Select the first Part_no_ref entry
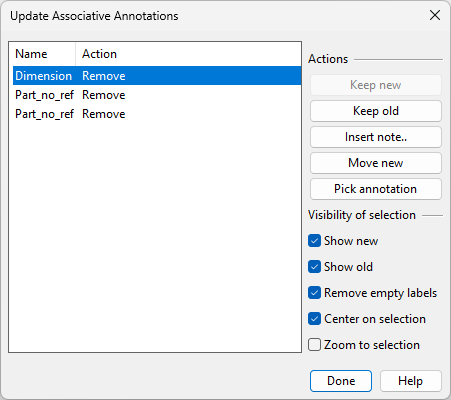Image resolution: width=451 pixels, height=400 pixels. click(157, 95)
